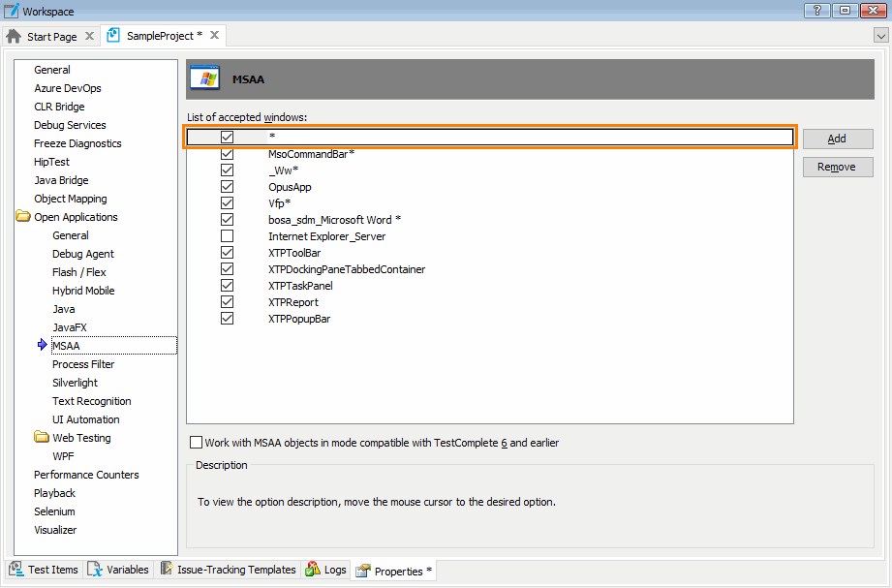The width and height of the screenshot is (892, 588).
Task: Switch to the Start Page tab
Action: (51, 37)
